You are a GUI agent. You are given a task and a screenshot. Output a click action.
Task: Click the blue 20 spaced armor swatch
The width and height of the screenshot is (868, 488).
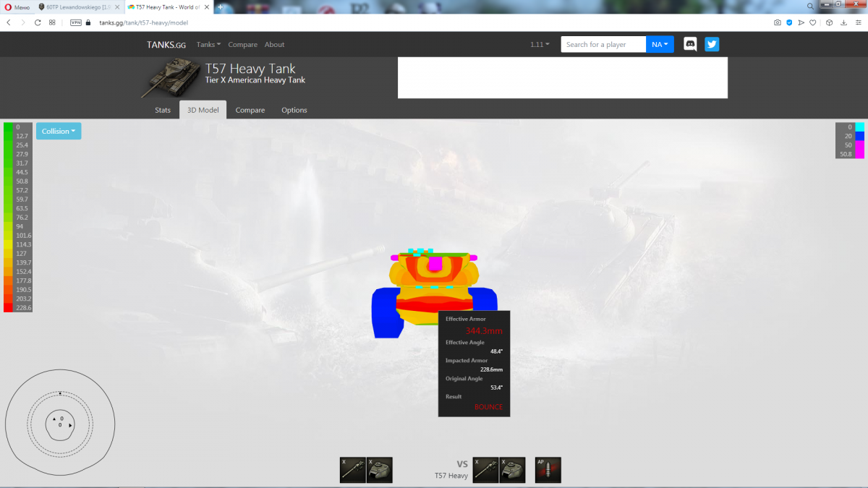point(860,136)
